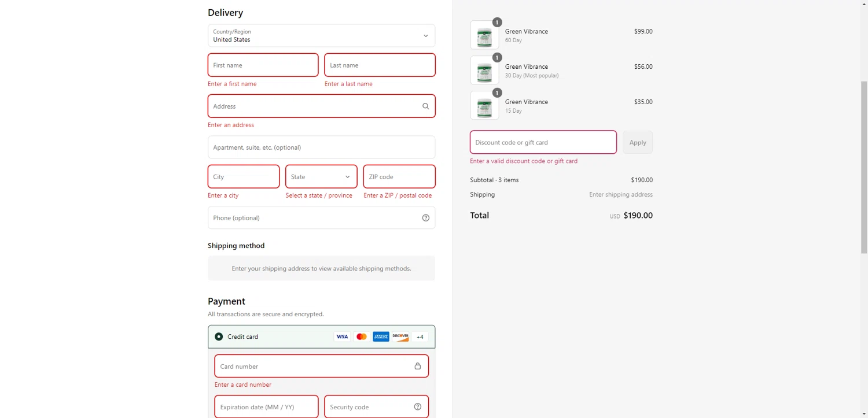
Task: Open the State dropdown
Action: [321, 177]
